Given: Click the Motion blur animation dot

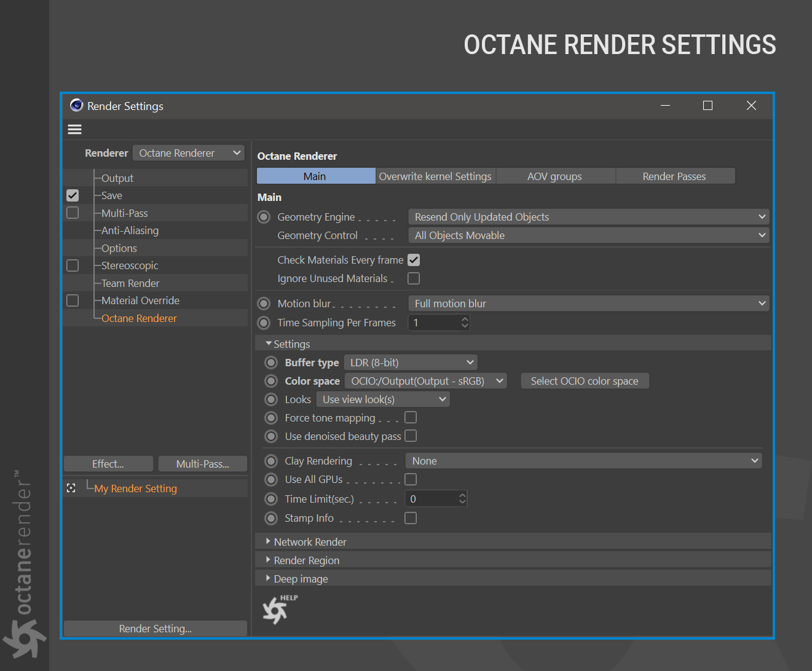Looking at the screenshot, I should [264, 304].
